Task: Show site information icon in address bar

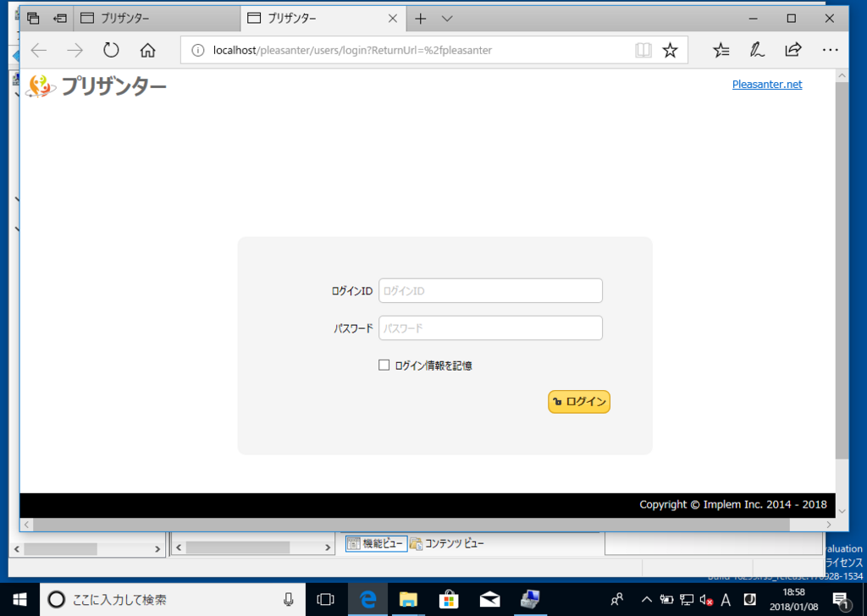Action: (x=197, y=50)
